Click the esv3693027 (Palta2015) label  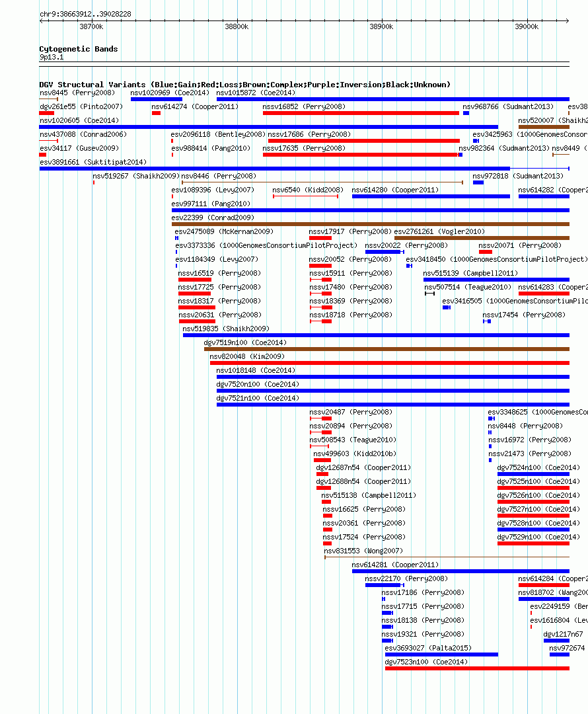[x=428, y=648]
